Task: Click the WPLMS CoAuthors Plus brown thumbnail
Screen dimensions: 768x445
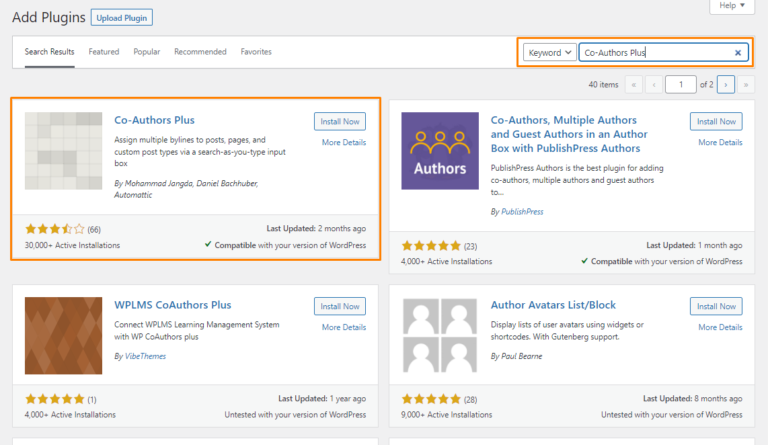Action: tap(64, 336)
